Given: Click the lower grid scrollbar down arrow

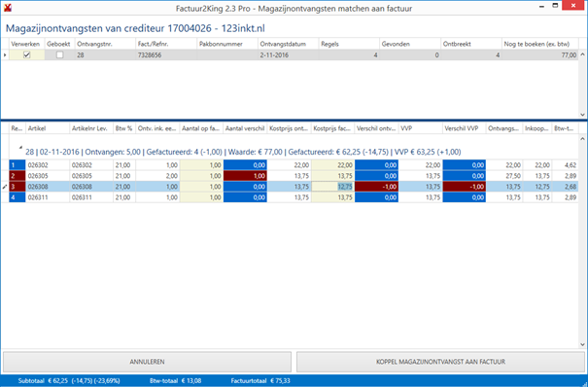Looking at the screenshot, I should [583, 344].
